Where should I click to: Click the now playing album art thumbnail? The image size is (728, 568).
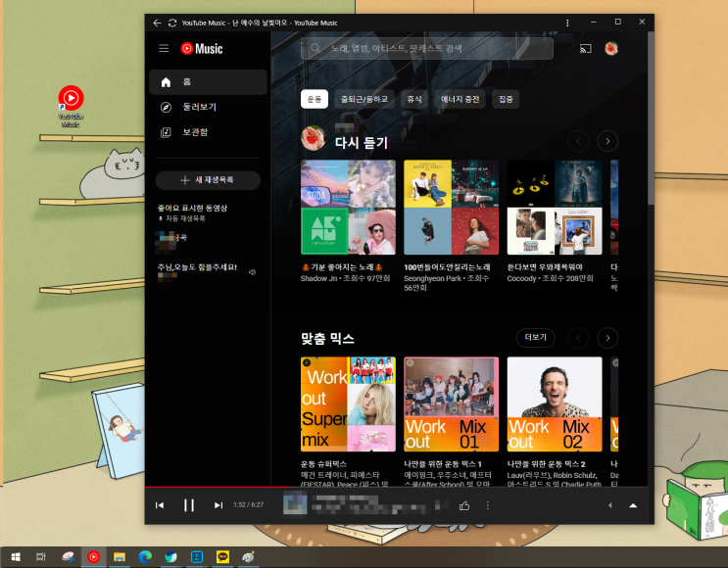click(295, 505)
